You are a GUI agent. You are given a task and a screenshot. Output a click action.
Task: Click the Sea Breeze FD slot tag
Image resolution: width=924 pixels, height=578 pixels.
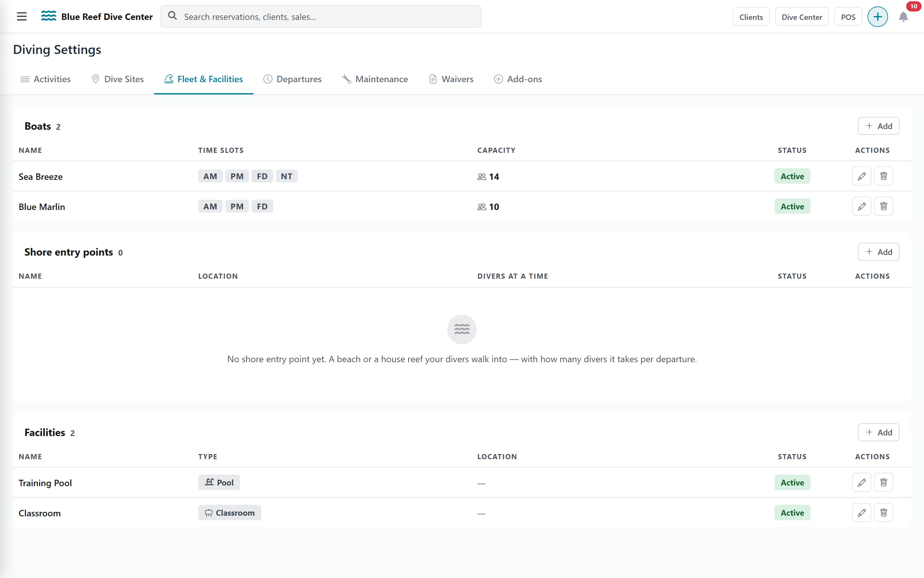[x=262, y=176]
